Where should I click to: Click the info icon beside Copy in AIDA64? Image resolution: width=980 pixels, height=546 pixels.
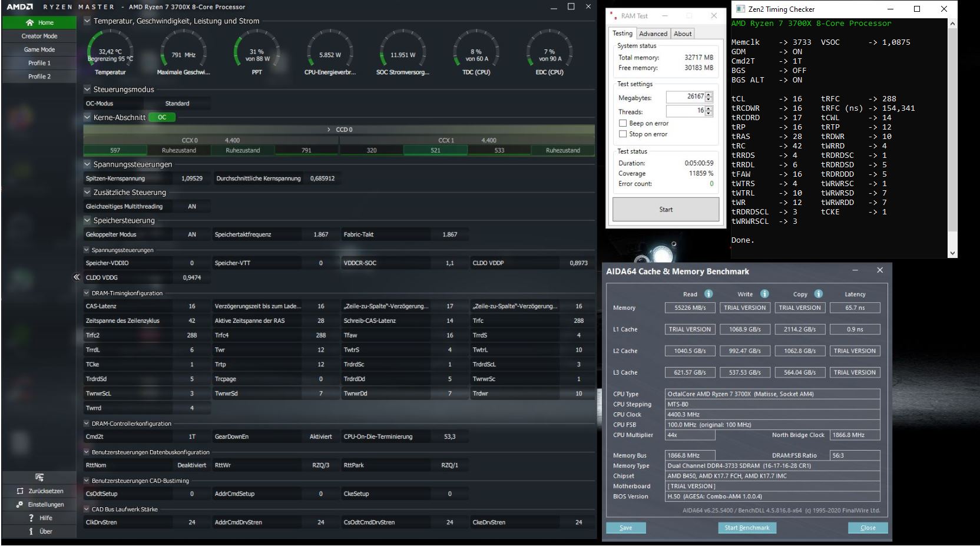[819, 294]
